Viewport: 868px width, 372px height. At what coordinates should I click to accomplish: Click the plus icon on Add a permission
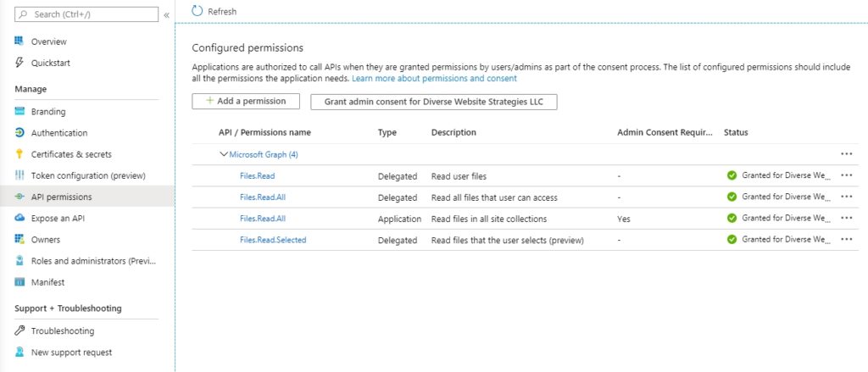coord(210,101)
